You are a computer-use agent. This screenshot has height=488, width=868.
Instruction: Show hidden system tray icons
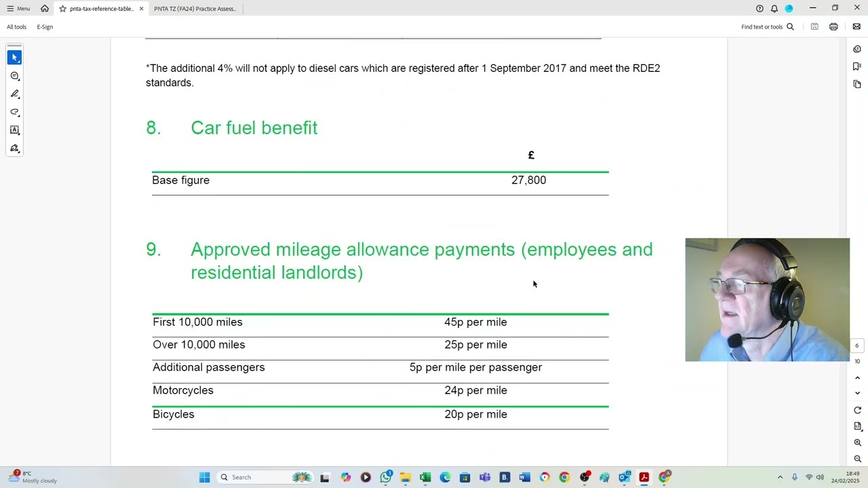click(x=780, y=477)
